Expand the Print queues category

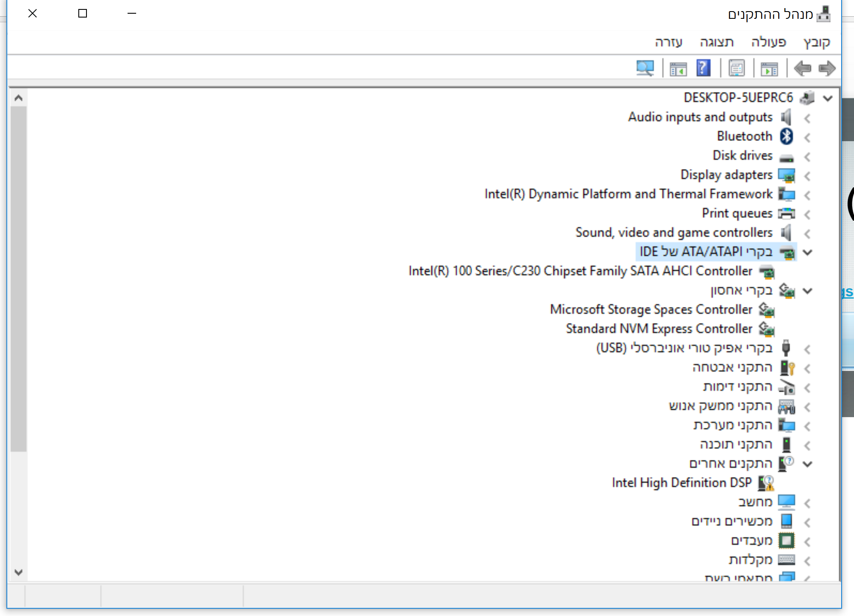pos(807,214)
